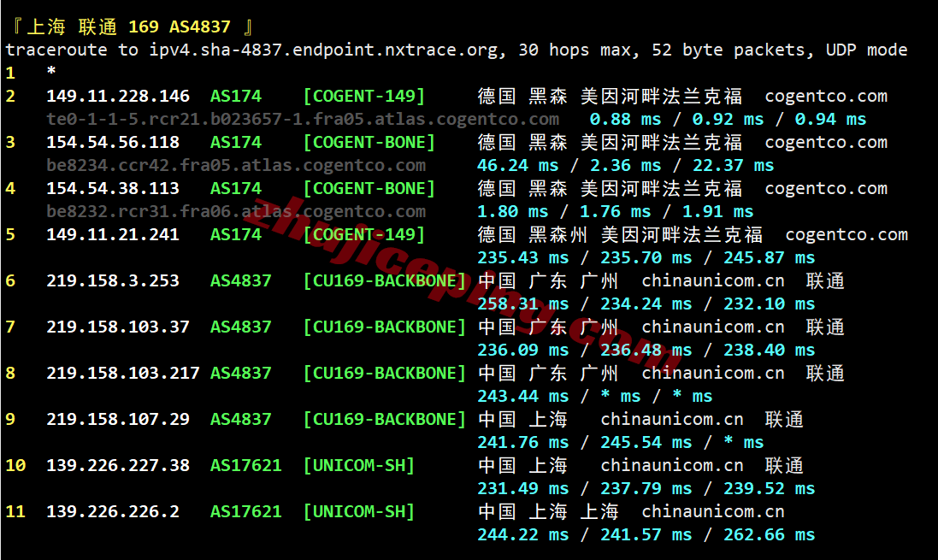Click hostname be8234.ccr42.fra05.atlas.cogentco.com
The height and width of the screenshot is (560, 938).
click(236, 165)
